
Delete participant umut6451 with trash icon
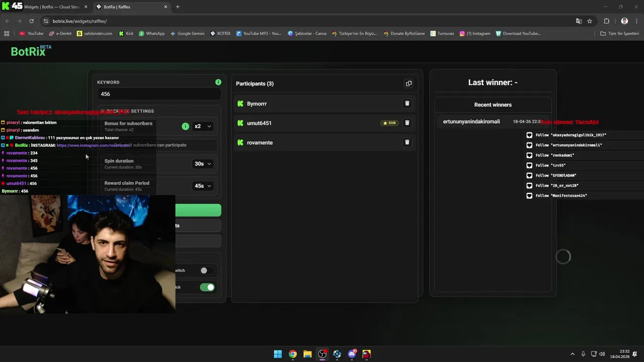(x=407, y=123)
